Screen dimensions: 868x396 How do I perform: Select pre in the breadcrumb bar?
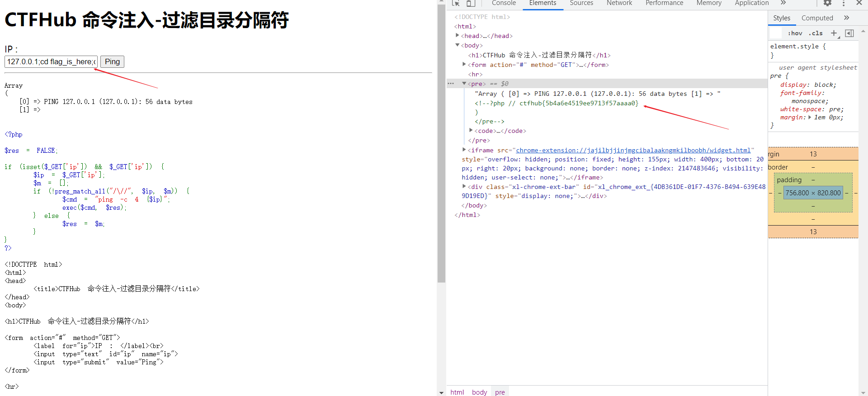point(500,392)
